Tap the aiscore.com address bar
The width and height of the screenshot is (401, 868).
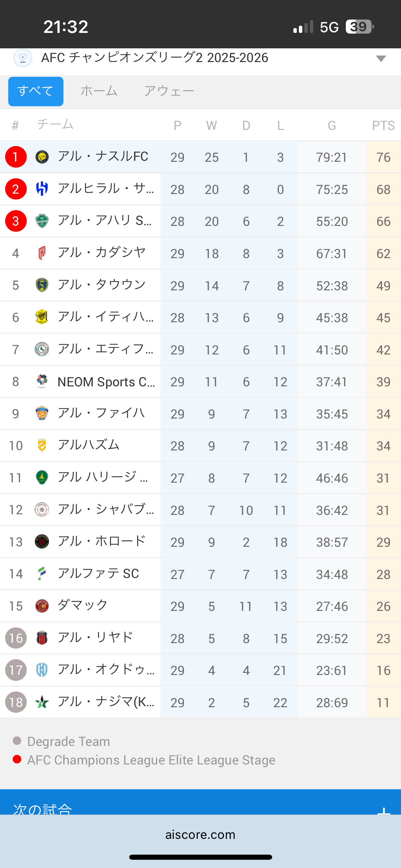click(200, 834)
